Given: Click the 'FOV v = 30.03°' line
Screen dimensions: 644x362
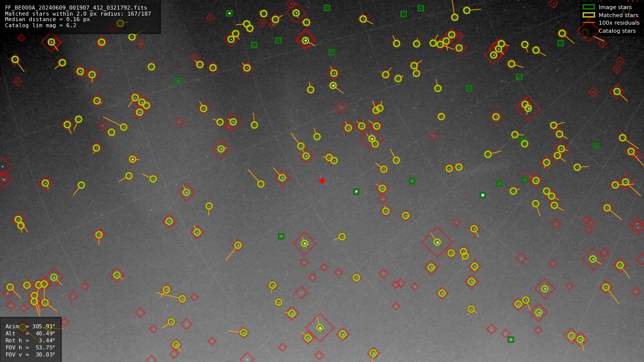Looking at the screenshot, I should coord(30,355).
